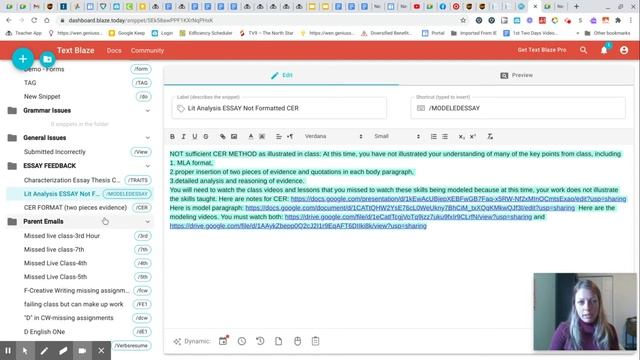Open the Text Blaze search icon
This screenshot has width=640, height=360.
pos(583,50)
